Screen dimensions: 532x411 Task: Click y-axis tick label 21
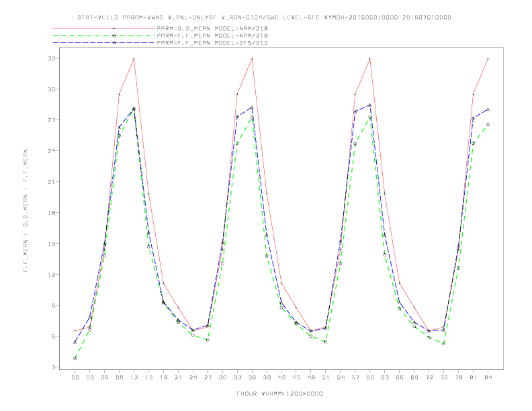coord(52,182)
